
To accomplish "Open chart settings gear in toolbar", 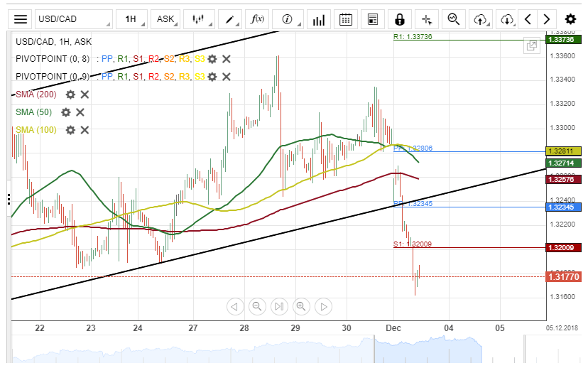I will (x=570, y=19).
